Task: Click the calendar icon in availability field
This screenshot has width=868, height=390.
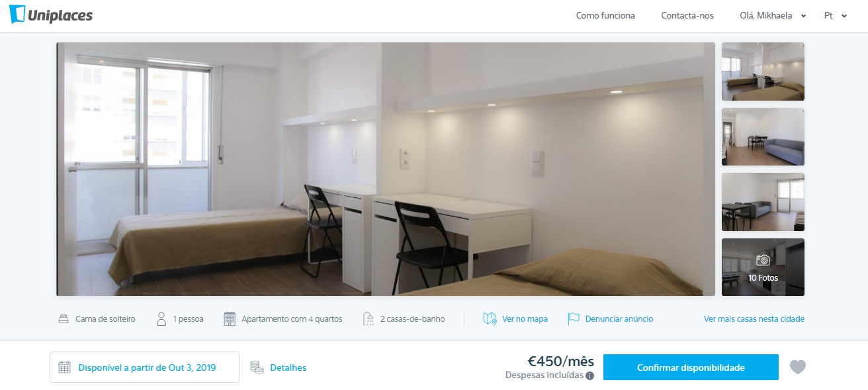Action: point(64,367)
